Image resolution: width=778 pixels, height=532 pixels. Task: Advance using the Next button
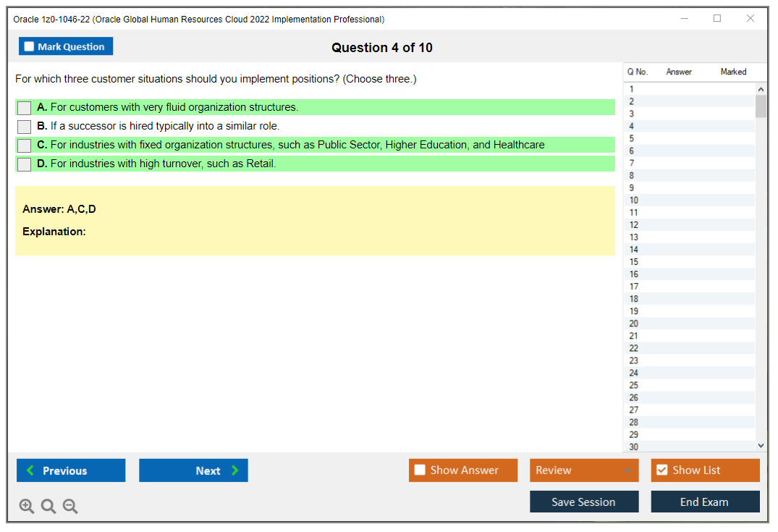coord(193,470)
